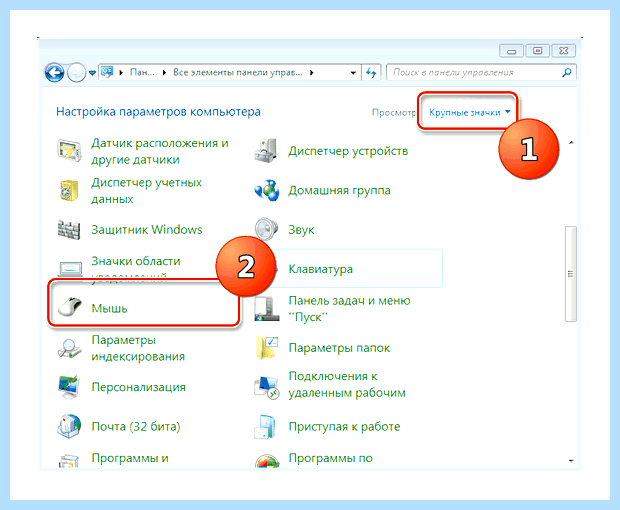Click the Параметры индексирования magnifier icon
620x510 pixels.
69,348
